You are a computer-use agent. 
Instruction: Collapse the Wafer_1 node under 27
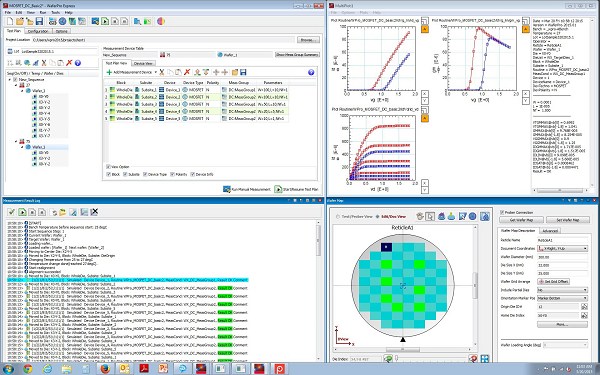pos(22,91)
